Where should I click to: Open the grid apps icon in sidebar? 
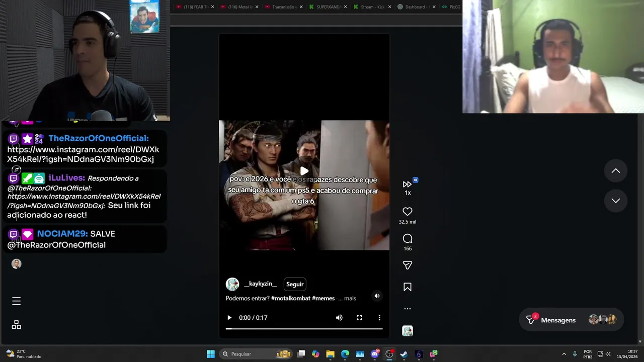(17, 325)
